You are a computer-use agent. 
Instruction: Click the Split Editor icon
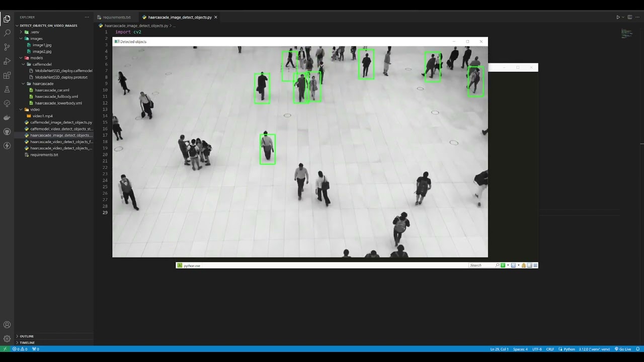point(629,17)
